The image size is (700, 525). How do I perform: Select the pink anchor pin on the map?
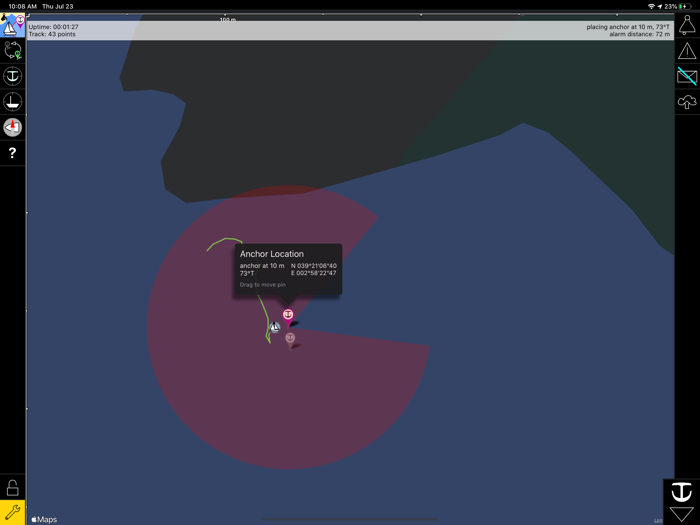pyautogui.click(x=288, y=318)
